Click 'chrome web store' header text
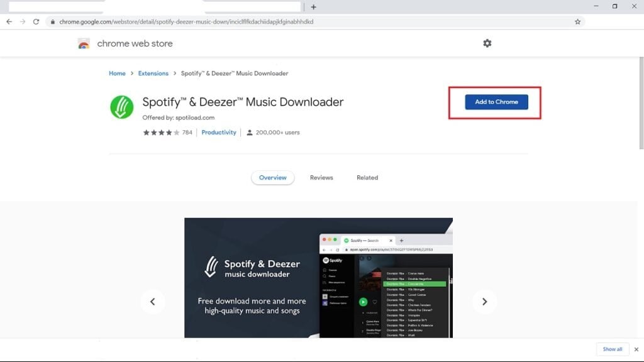Screen dimensions: 644x362 point(135,43)
